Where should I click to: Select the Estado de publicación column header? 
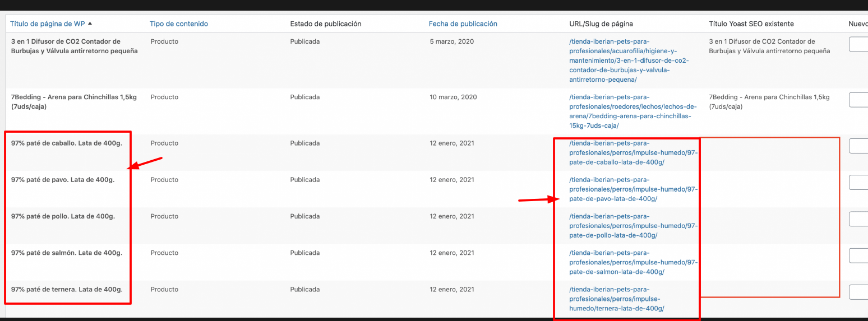(x=326, y=24)
